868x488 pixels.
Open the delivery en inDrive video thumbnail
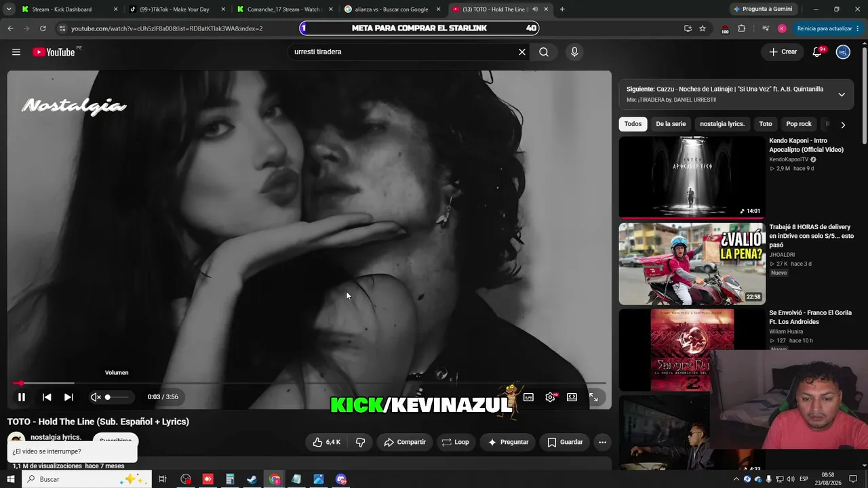coord(692,264)
